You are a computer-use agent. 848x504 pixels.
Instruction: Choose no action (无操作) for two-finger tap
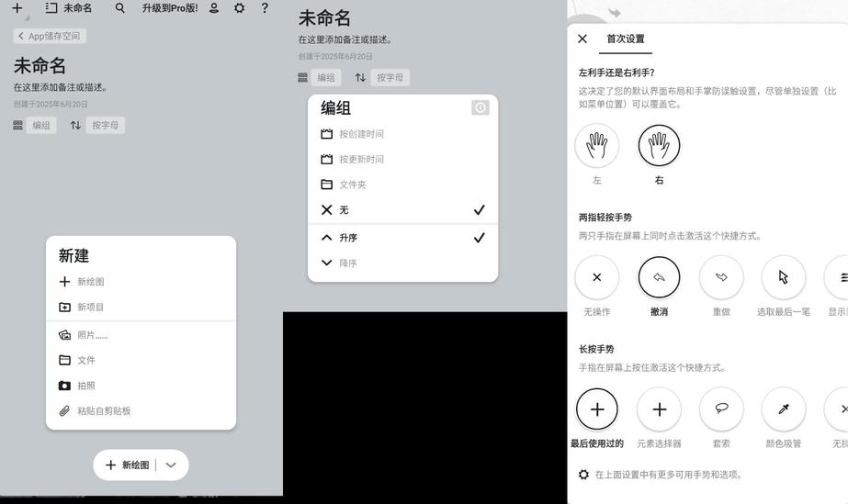tap(597, 277)
